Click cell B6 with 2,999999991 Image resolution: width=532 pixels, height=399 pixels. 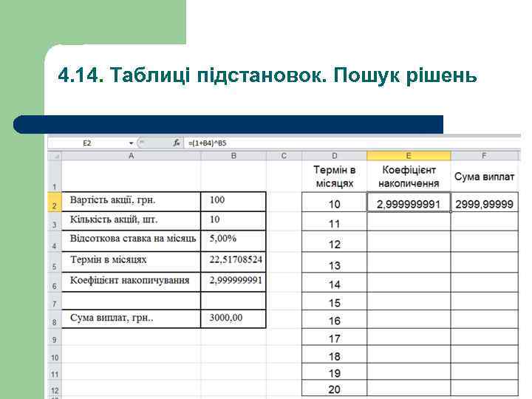pos(233,282)
